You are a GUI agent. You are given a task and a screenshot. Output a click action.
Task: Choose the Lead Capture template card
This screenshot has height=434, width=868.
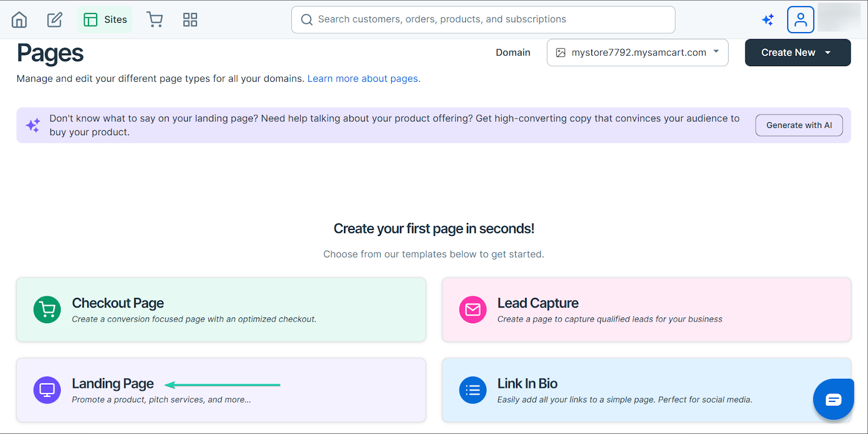pos(646,310)
